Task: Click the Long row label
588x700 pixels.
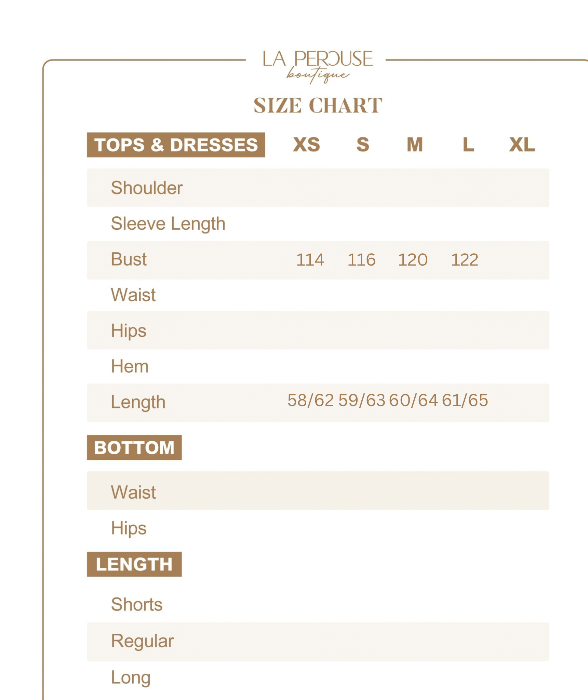Action: pos(131,677)
